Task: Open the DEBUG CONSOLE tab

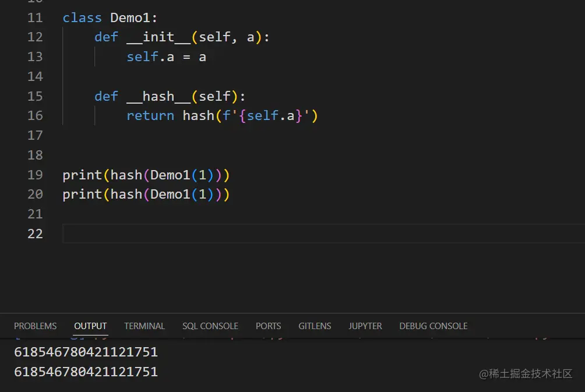Action: click(433, 326)
